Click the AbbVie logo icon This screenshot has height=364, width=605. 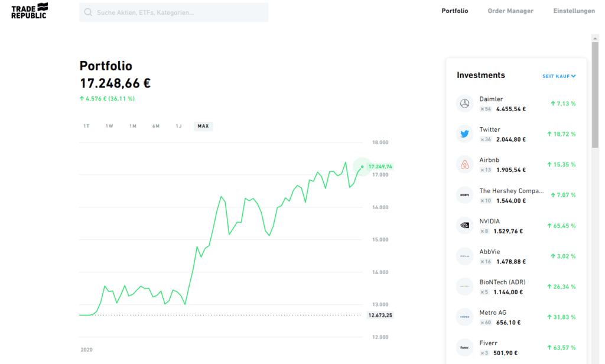pyautogui.click(x=464, y=256)
